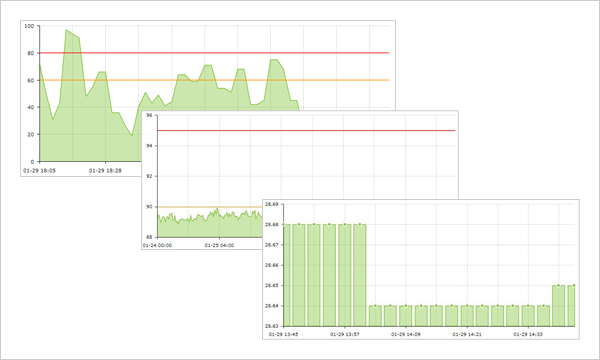
Task: Click the "28.63" y-axis label in the bar chart
Action: pyautogui.click(x=272, y=326)
